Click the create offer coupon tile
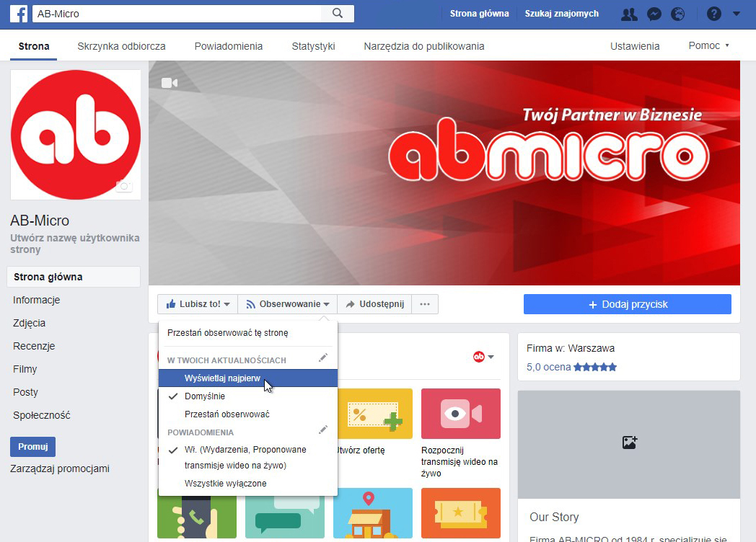Image resolution: width=756 pixels, height=542 pixels. click(373, 414)
